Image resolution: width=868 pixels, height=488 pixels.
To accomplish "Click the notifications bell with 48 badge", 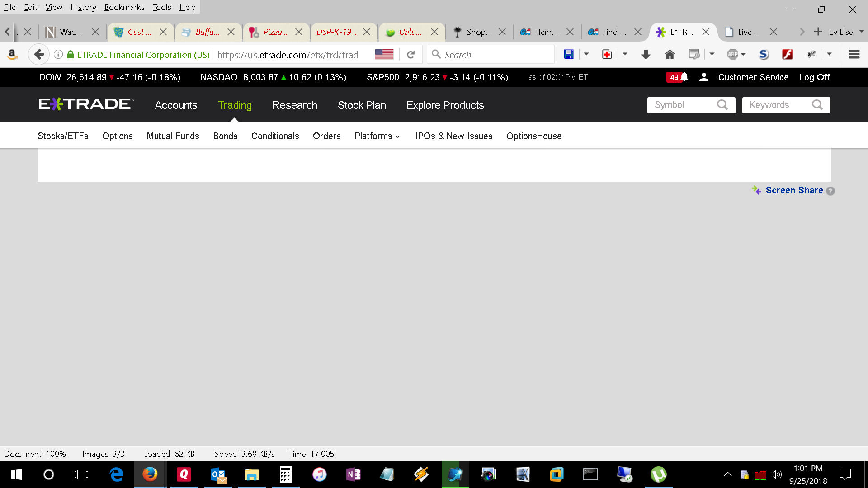I will 677,77.
